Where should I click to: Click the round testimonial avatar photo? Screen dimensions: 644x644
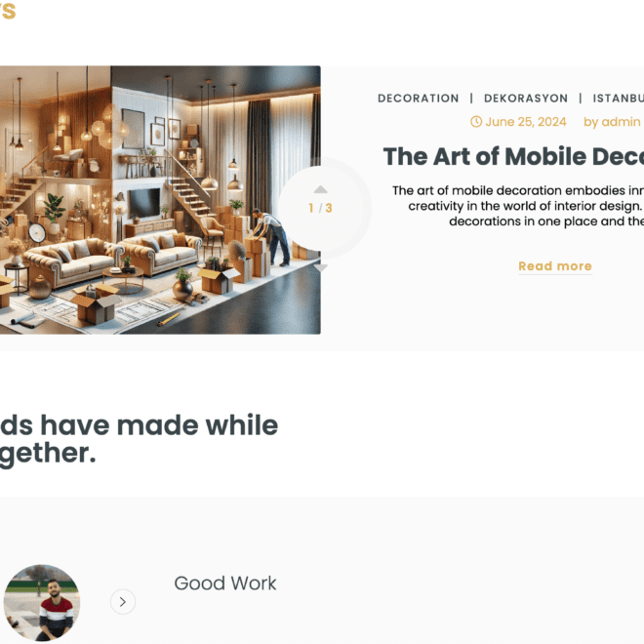pyautogui.click(x=42, y=602)
